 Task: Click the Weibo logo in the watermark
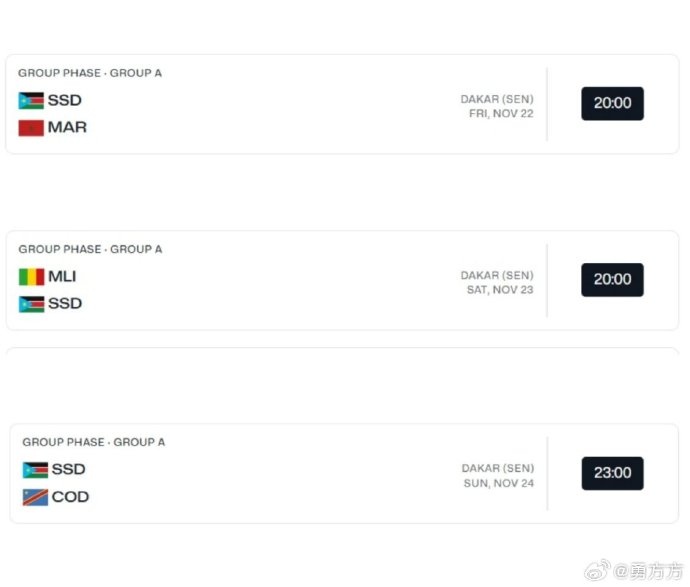pos(597,571)
